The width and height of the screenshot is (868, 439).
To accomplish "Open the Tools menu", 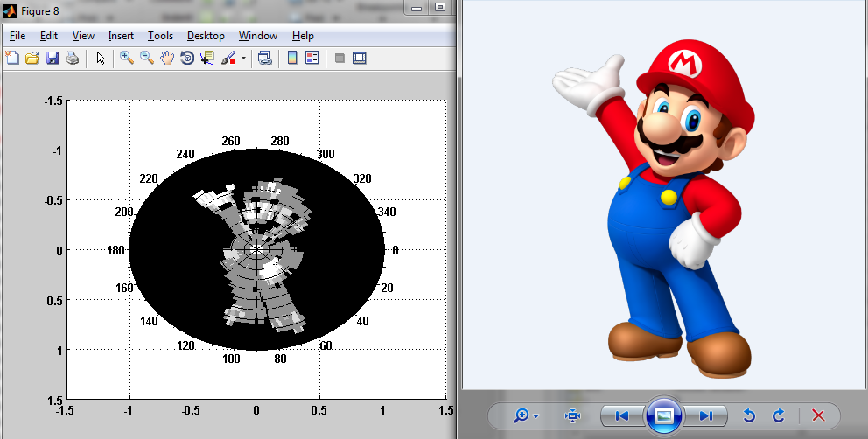I will click(160, 36).
